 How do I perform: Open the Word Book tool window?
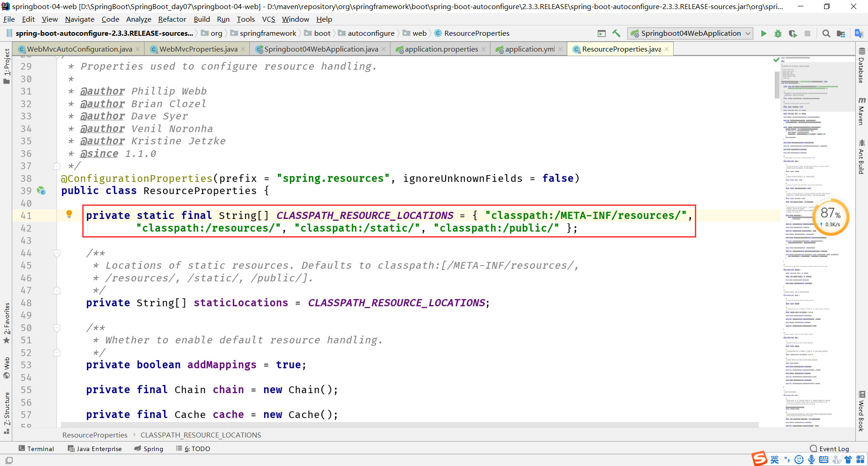(x=862, y=411)
